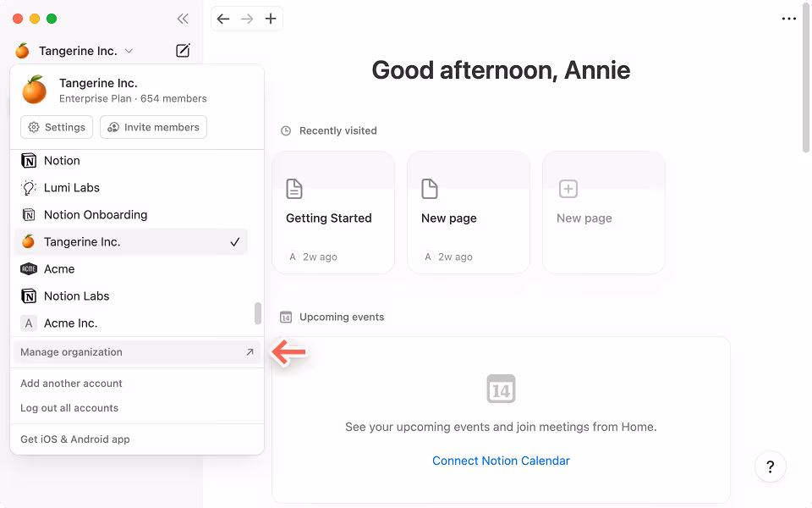Viewport: 812px width, 508px height.
Task: Click the help question mark icon
Action: (771, 467)
